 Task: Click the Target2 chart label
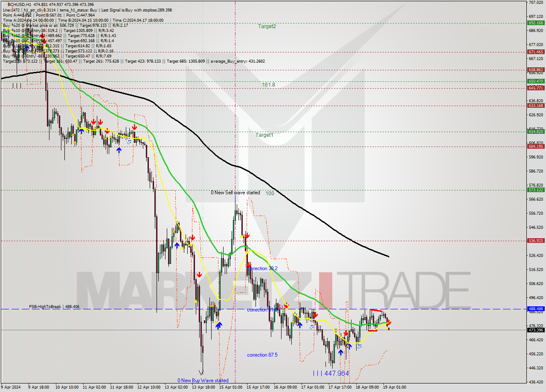(x=267, y=26)
